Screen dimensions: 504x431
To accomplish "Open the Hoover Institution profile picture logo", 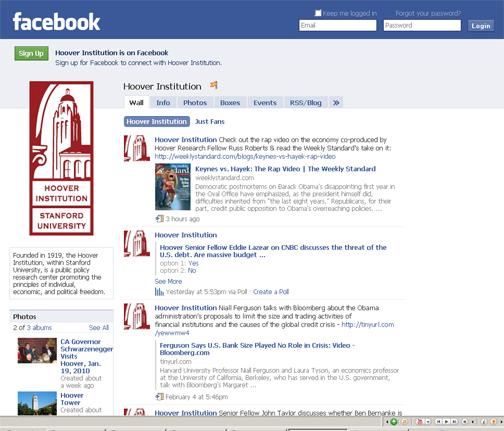I will point(61,158).
